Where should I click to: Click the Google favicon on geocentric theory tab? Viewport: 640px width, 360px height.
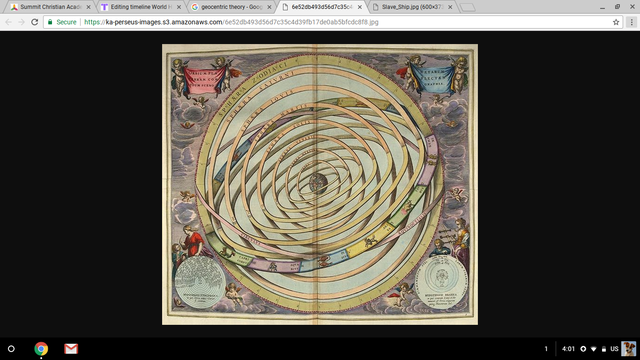point(195,7)
